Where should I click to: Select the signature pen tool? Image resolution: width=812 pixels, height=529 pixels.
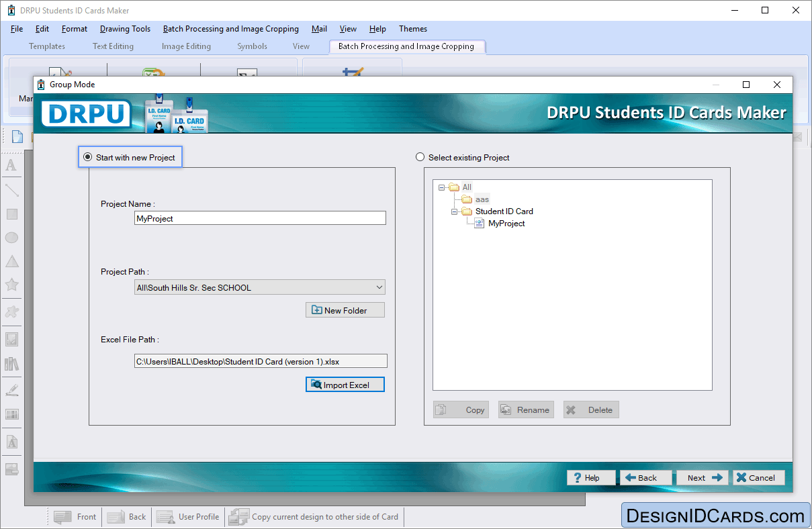(x=11, y=389)
